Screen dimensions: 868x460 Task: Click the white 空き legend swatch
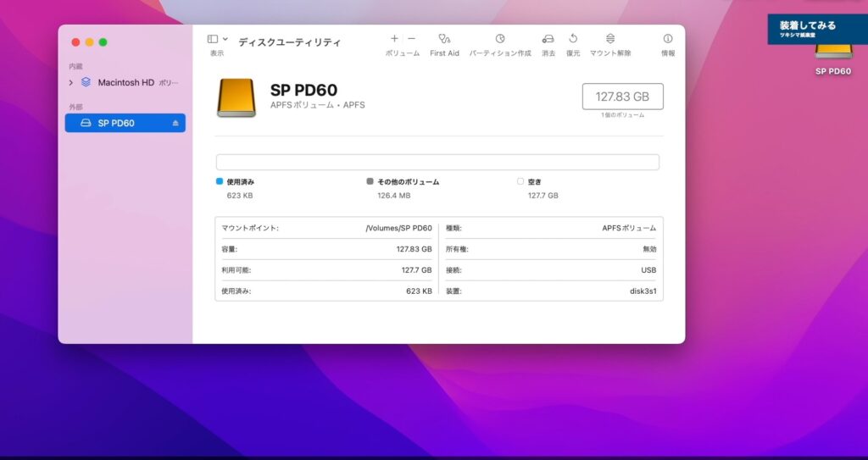coord(520,181)
